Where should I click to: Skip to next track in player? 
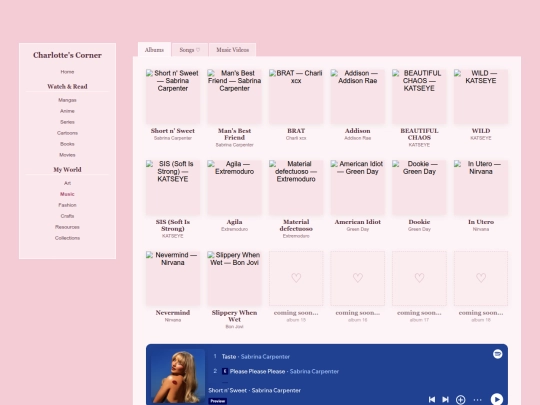445,399
